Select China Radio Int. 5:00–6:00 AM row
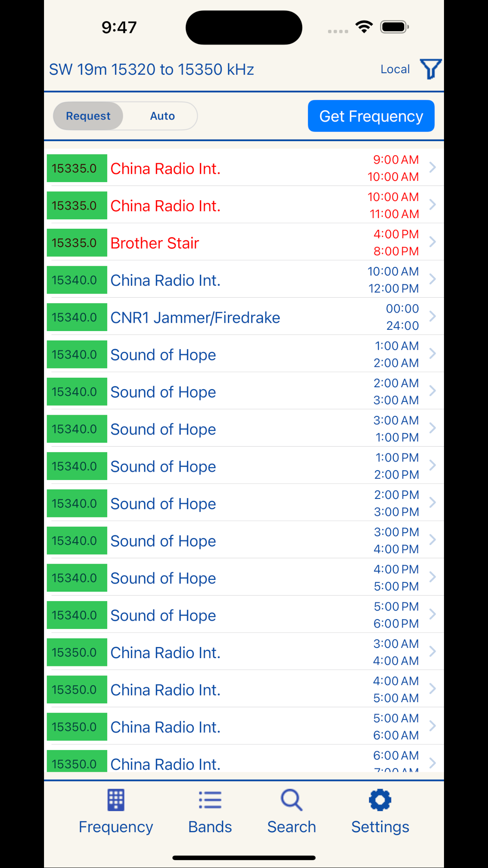 click(x=244, y=726)
